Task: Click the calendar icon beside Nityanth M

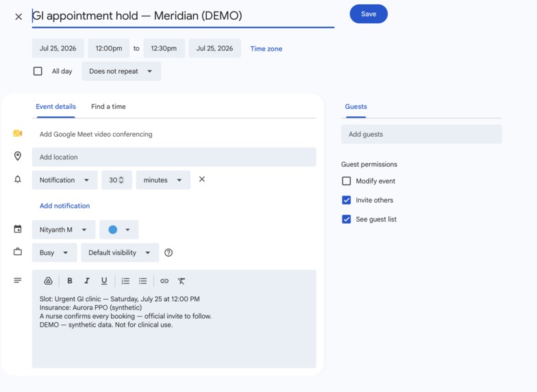Action: [18, 228]
